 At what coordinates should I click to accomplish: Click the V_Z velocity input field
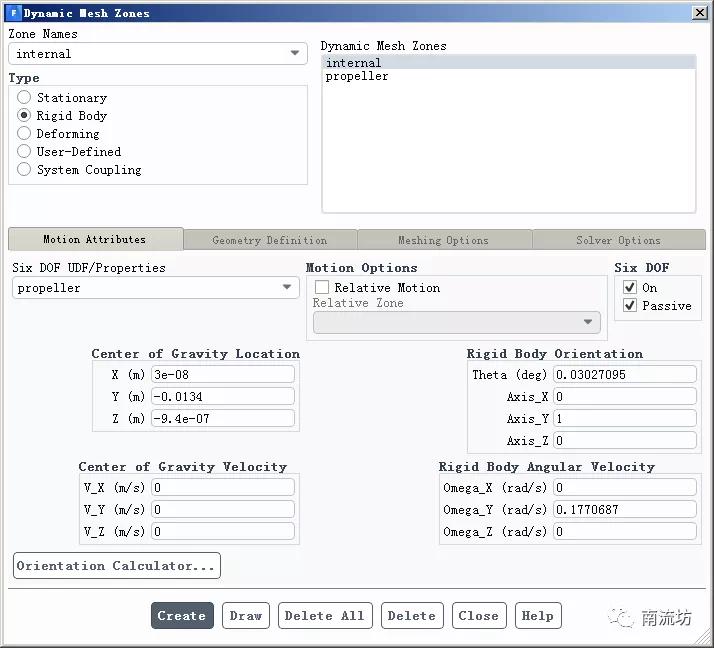[223, 531]
